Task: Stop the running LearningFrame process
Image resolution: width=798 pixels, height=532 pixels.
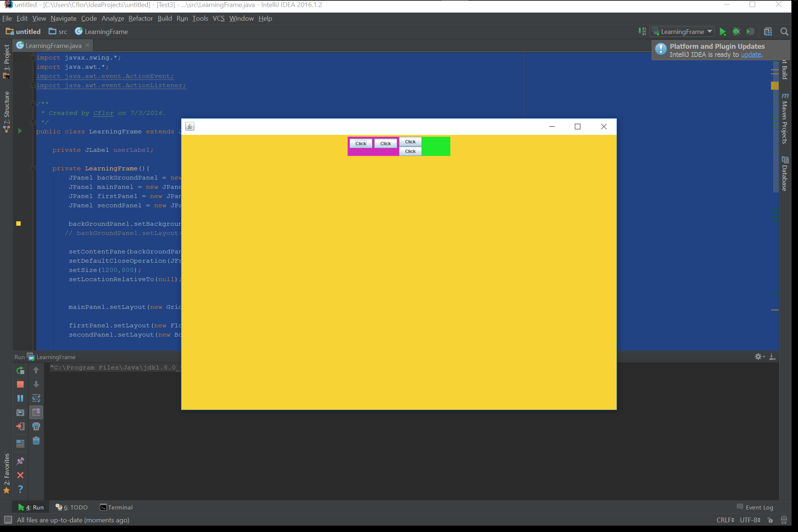Action: pos(20,384)
